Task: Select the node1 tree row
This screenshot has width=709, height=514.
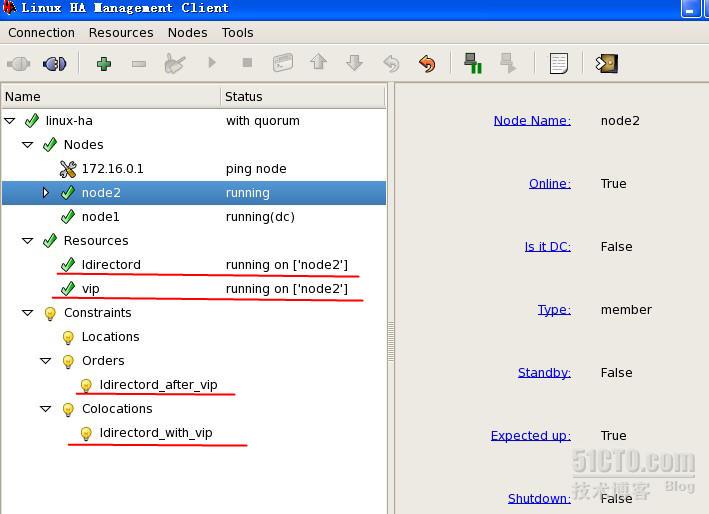Action: pyautogui.click(x=194, y=217)
